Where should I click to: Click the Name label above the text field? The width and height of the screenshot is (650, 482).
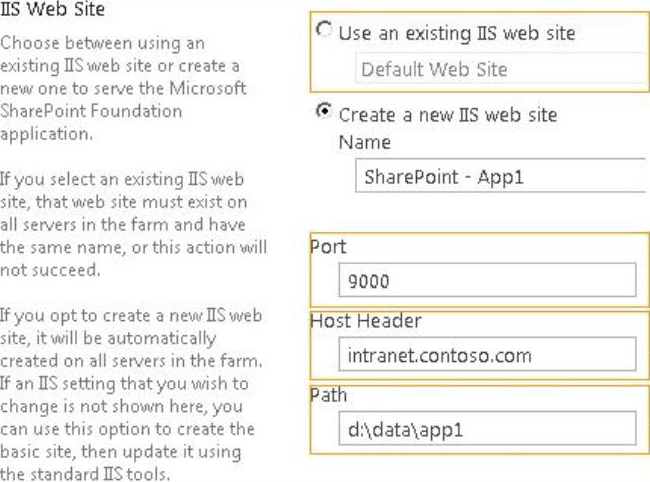365,142
